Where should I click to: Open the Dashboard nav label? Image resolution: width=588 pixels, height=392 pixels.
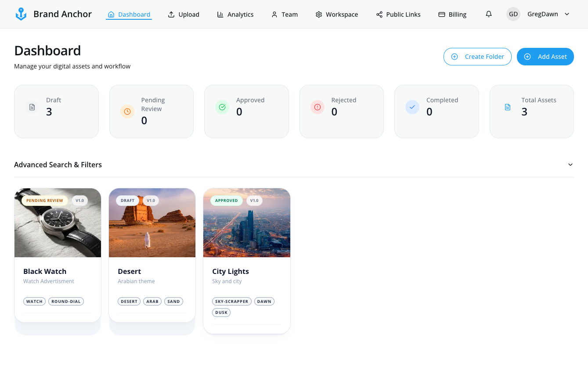click(134, 14)
